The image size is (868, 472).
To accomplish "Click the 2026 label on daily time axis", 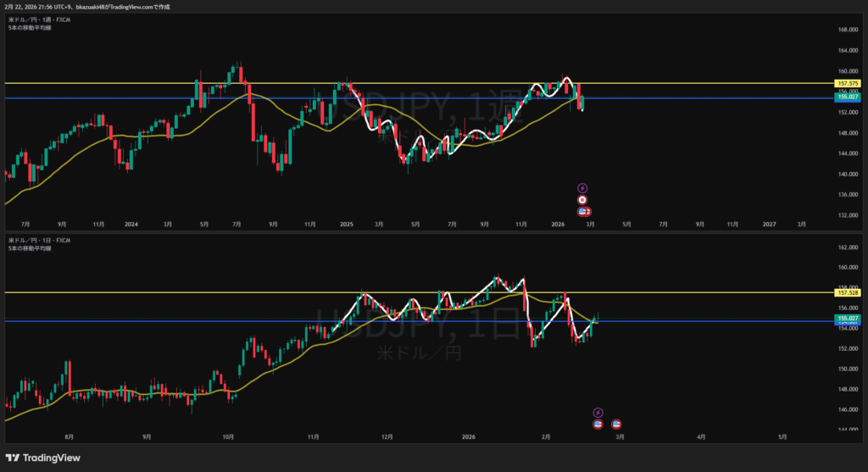I will click(469, 437).
